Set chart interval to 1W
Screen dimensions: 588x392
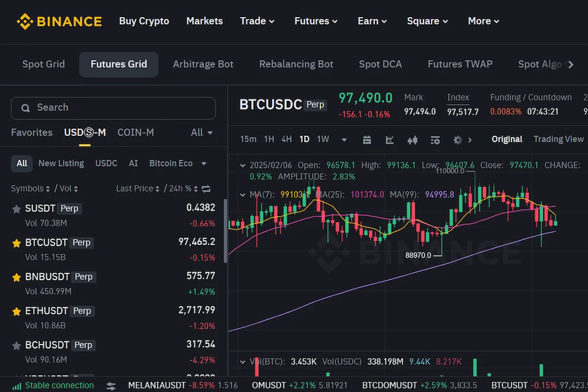(322, 139)
